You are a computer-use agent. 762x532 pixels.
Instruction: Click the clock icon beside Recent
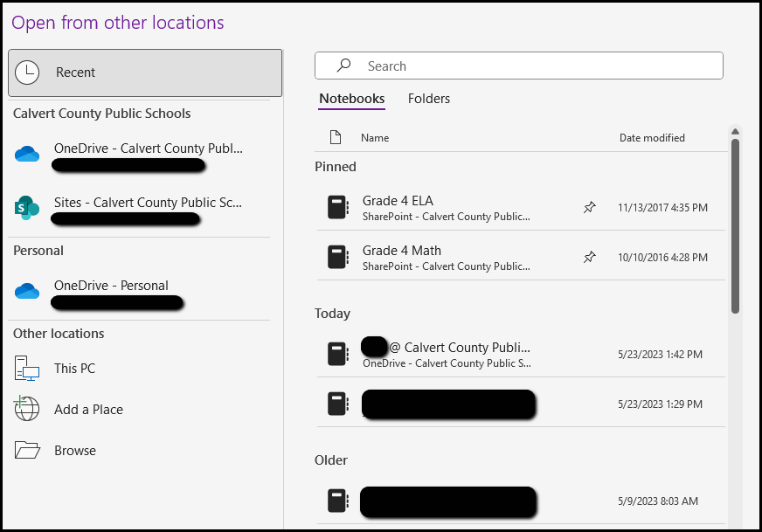[x=27, y=73]
